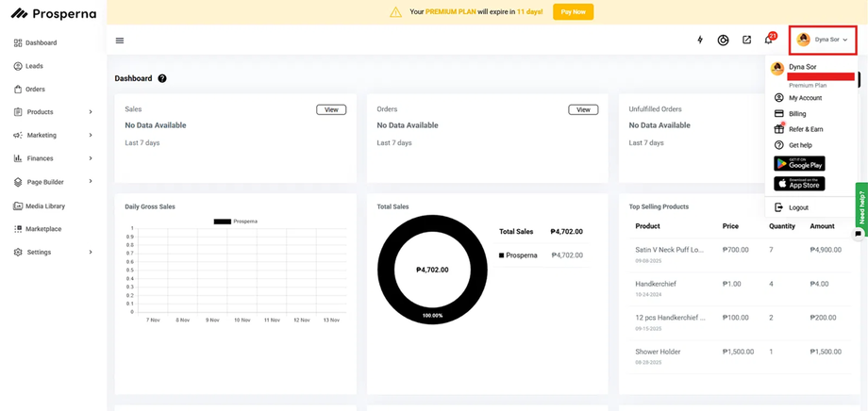Screen dimensions: 868x411
Task: Click the circular progress icon in header
Action: [x=723, y=41]
